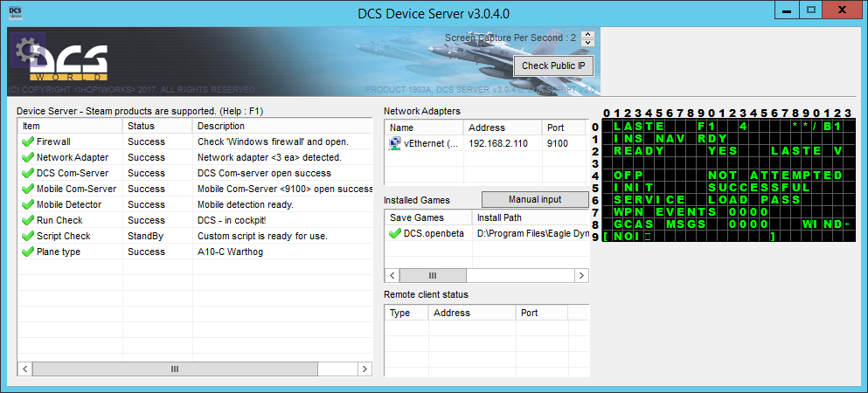The width and height of the screenshot is (868, 393).
Task: Click Address column header in Remote client status
Action: (x=472, y=313)
